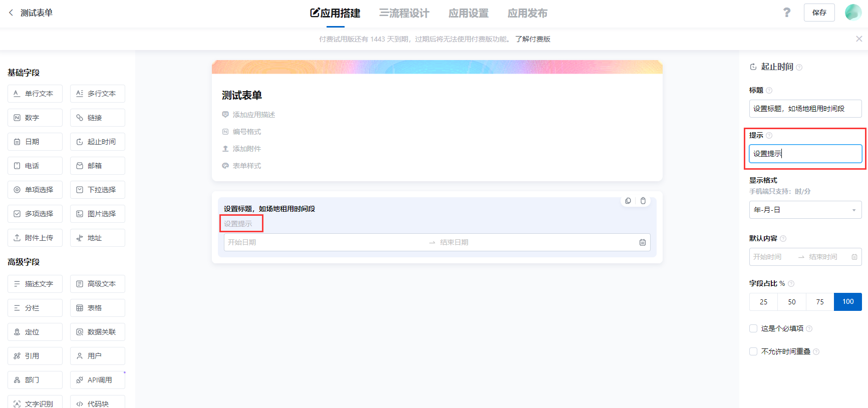The height and width of the screenshot is (408, 868).
Task: Add the API调用 field
Action: click(x=98, y=380)
